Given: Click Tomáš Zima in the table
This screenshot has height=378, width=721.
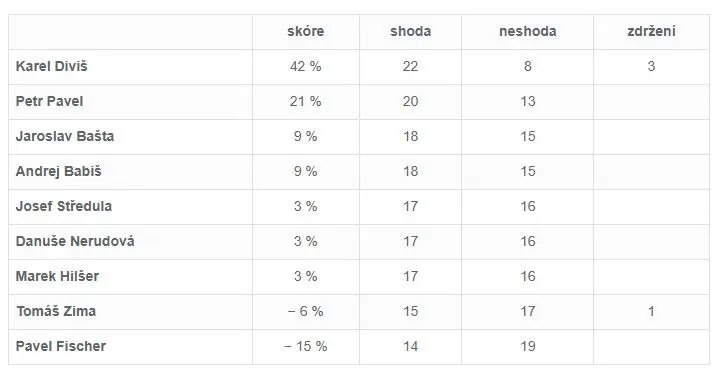Looking at the screenshot, I should pos(56,311).
